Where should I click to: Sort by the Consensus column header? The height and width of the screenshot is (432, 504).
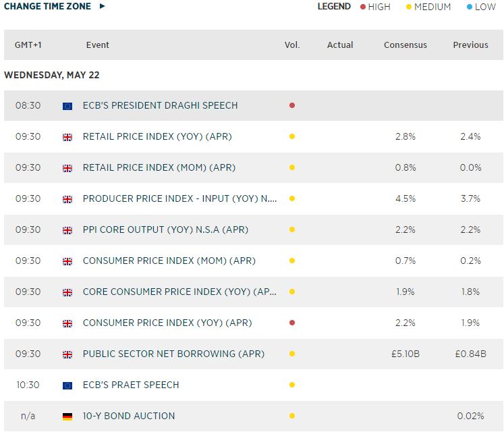[x=405, y=45]
